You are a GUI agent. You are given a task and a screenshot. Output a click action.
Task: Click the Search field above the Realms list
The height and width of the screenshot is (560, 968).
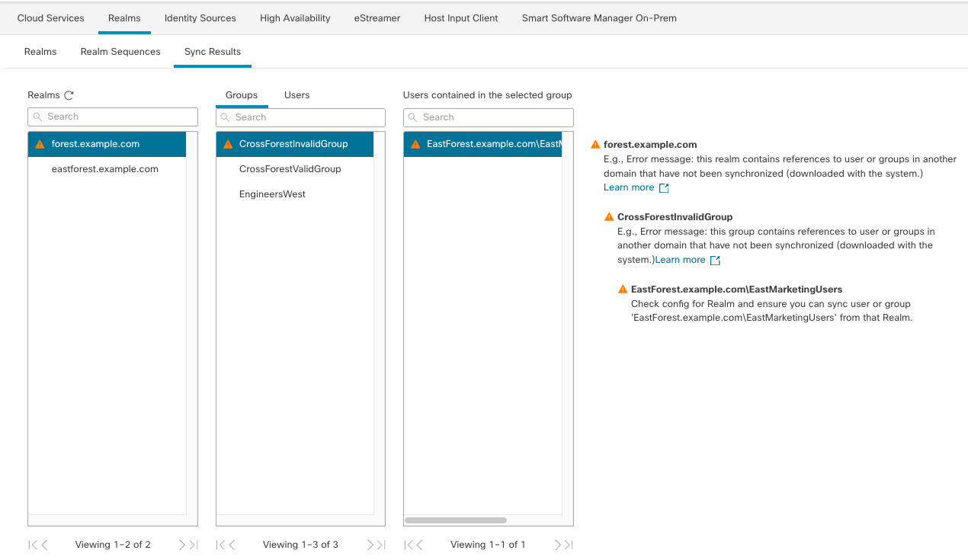[112, 116]
